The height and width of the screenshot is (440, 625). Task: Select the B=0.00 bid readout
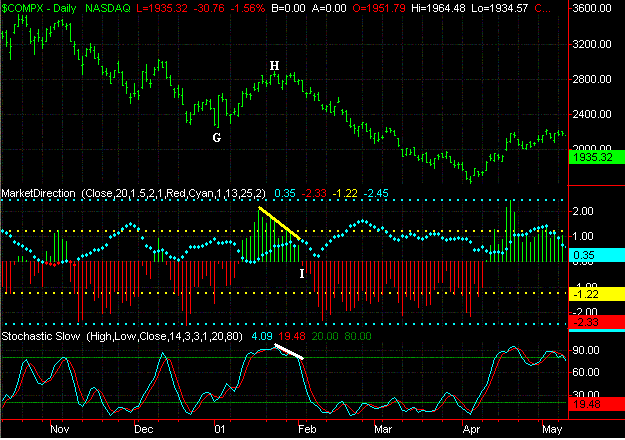tap(289, 8)
